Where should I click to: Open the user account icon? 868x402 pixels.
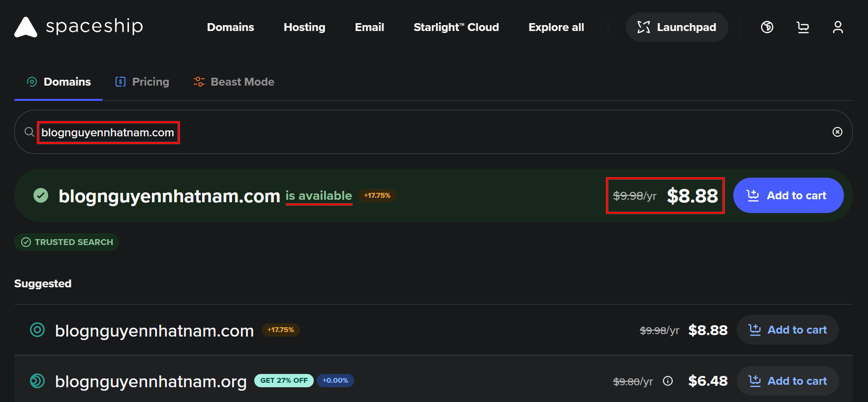(838, 27)
